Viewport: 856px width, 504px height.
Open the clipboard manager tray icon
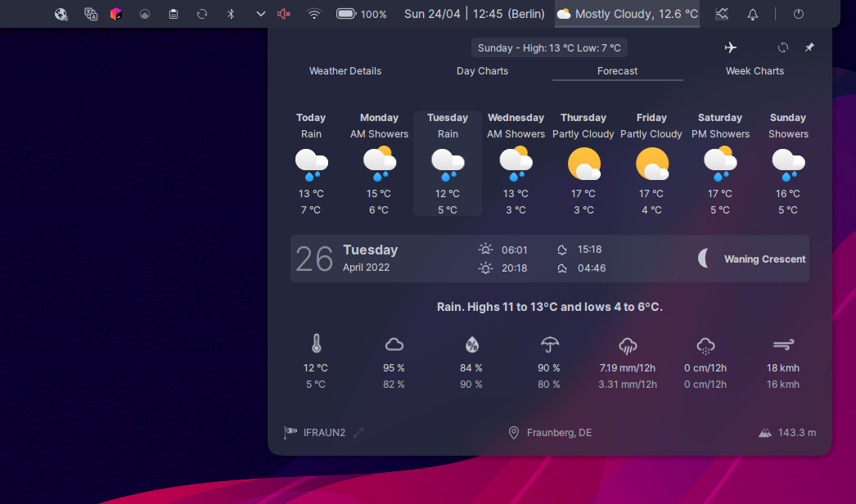pyautogui.click(x=173, y=14)
